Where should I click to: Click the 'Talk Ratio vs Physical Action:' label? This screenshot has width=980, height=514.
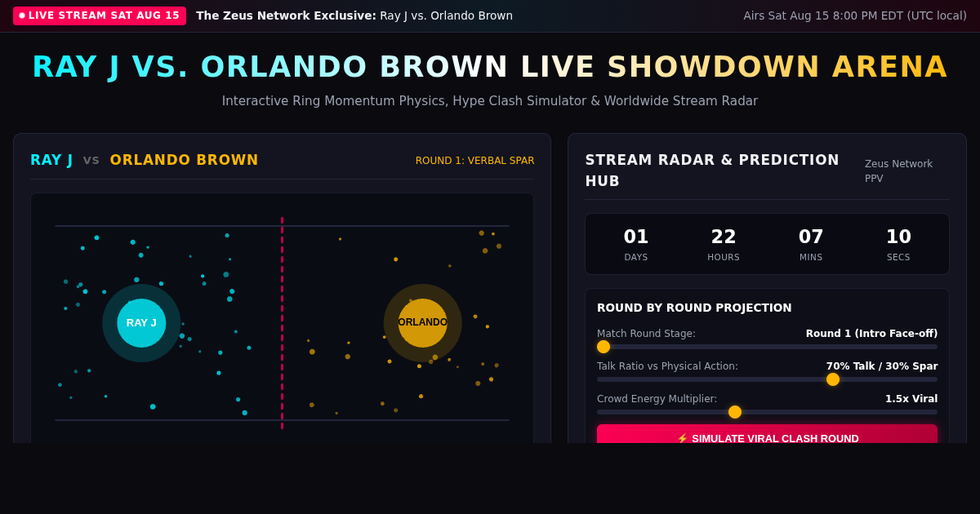(x=667, y=366)
